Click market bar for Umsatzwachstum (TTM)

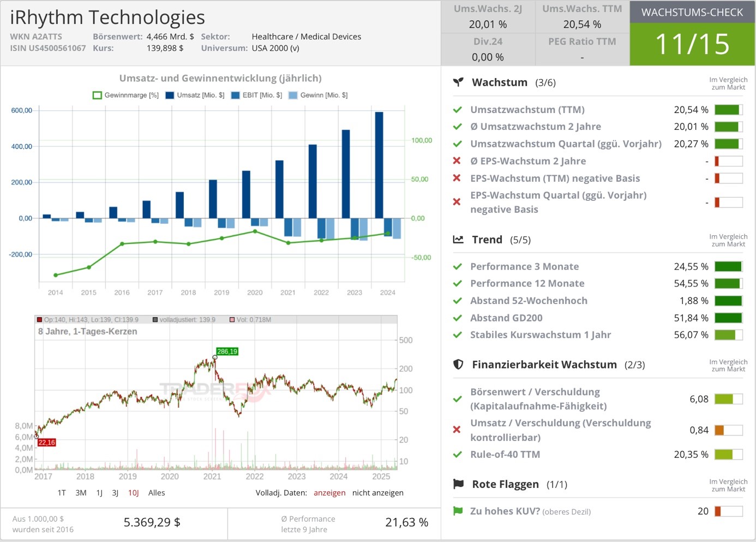pos(729,110)
